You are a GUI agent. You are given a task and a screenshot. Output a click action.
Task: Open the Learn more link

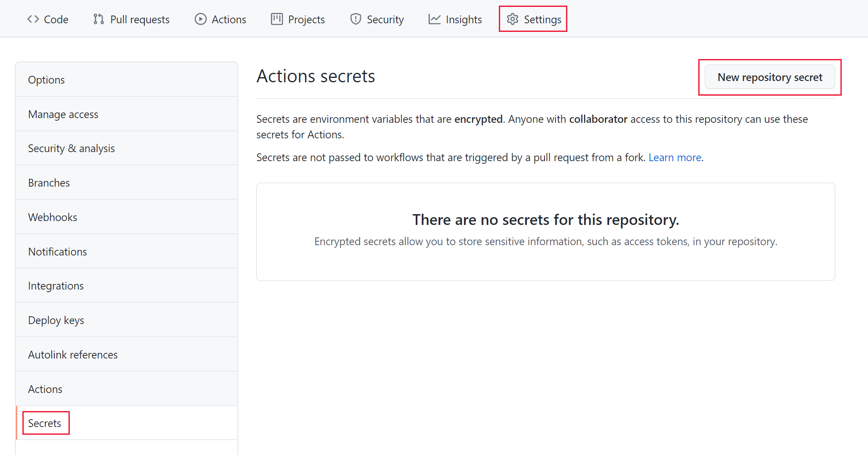click(674, 157)
